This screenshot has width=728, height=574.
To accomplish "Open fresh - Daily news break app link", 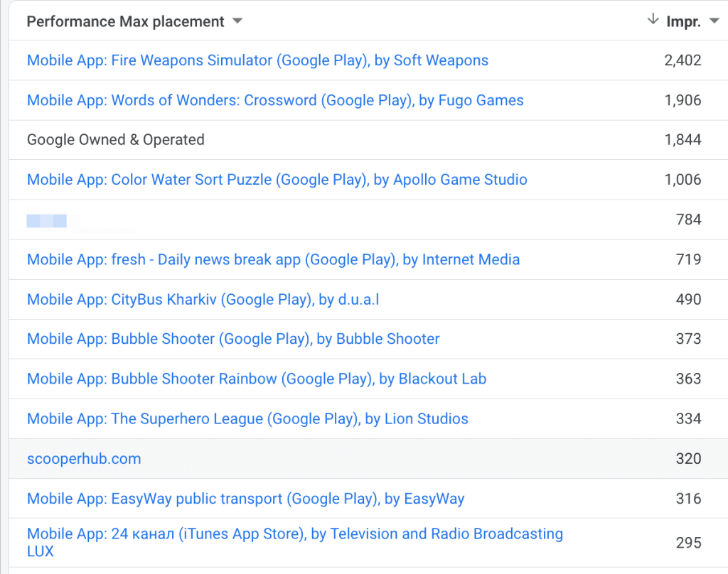I will [x=273, y=259].
